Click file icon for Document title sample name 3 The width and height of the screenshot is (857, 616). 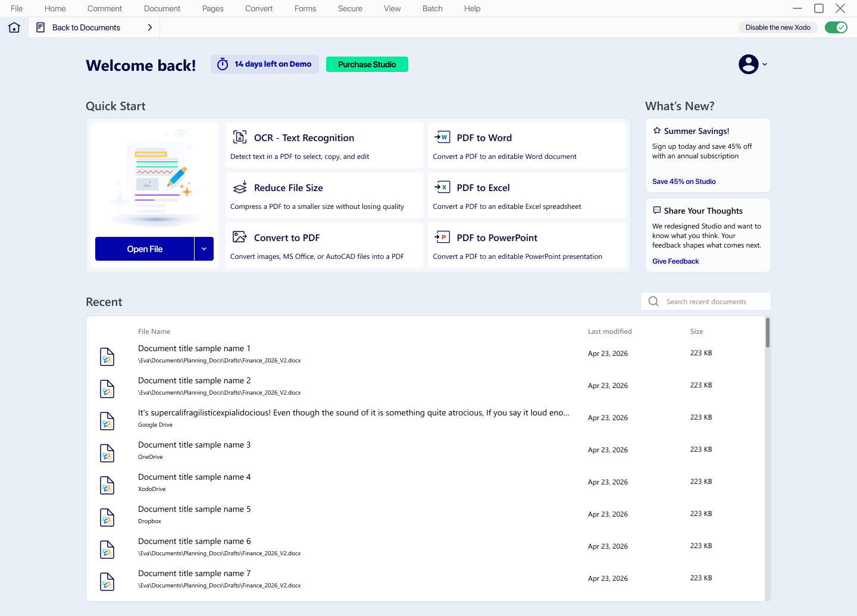click(x=107, y=453)
